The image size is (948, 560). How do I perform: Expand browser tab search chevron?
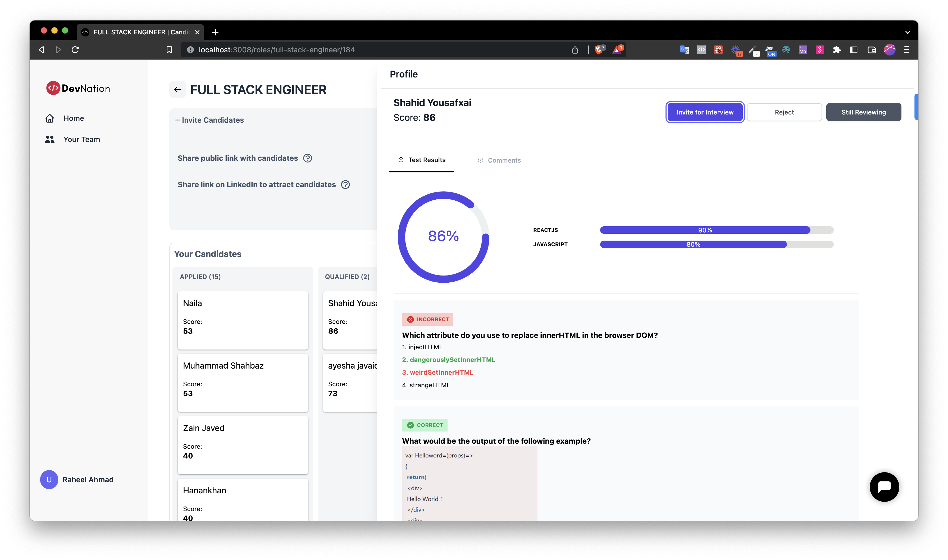[907, 32]
